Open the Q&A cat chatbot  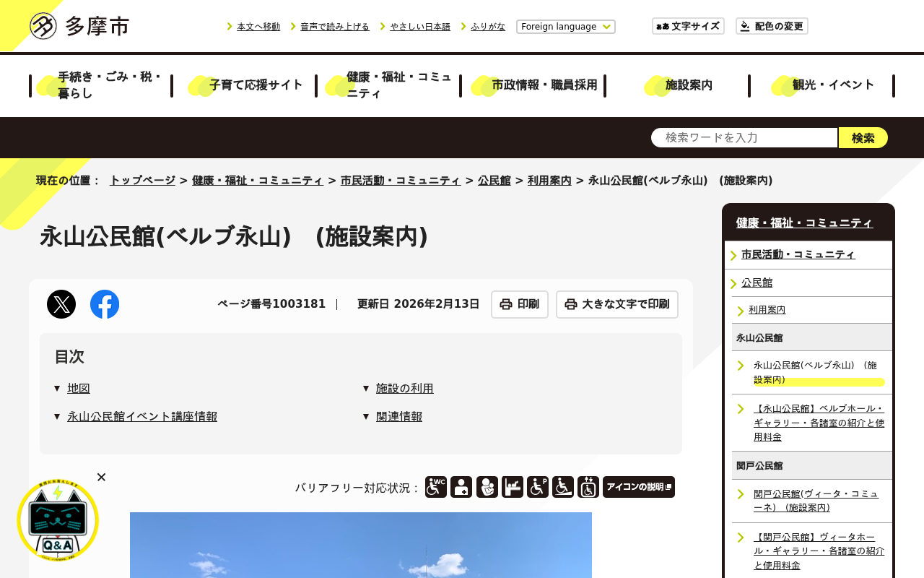click(58, 520)
